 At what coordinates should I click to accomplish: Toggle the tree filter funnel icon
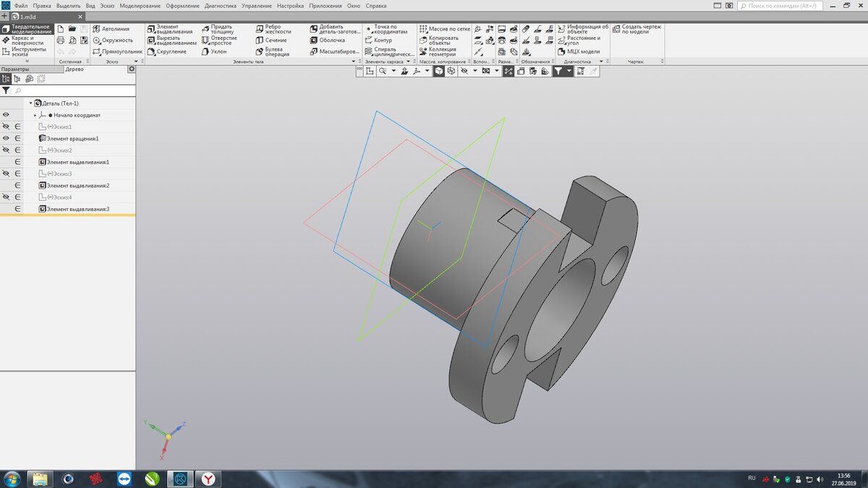(x=6, y=91)
